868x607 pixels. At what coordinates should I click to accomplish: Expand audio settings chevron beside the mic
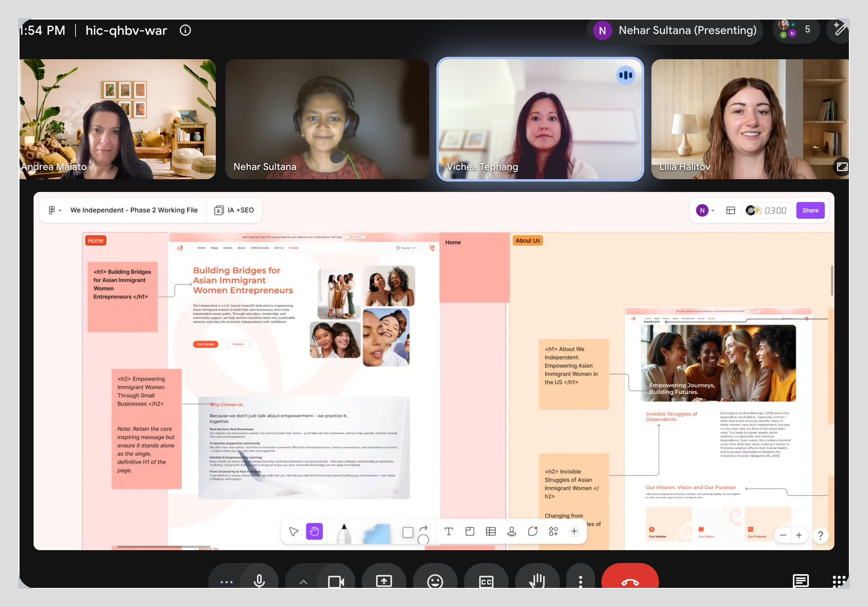[303, 582]
